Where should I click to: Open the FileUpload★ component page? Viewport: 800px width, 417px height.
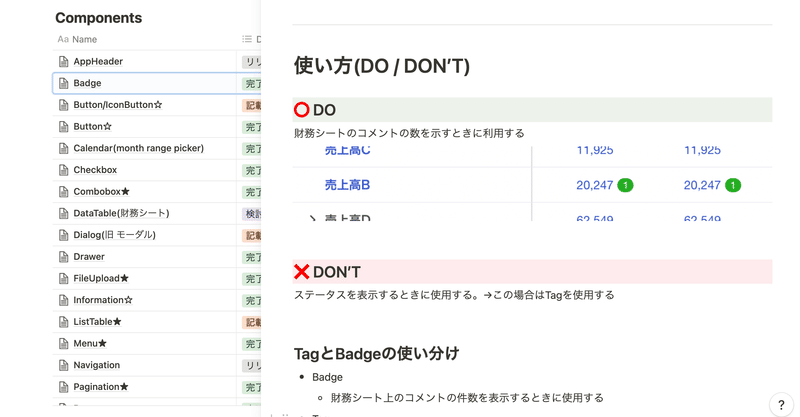tap(101, 278)
